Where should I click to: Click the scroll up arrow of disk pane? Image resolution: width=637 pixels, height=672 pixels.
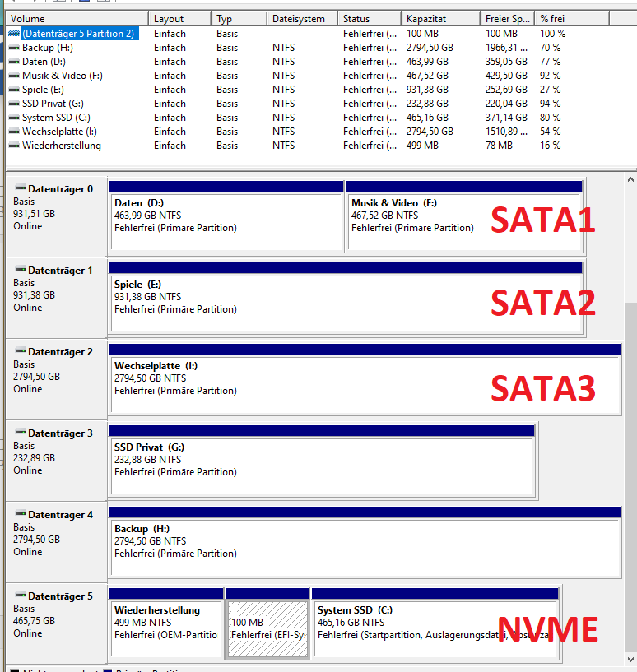point(630,180)
